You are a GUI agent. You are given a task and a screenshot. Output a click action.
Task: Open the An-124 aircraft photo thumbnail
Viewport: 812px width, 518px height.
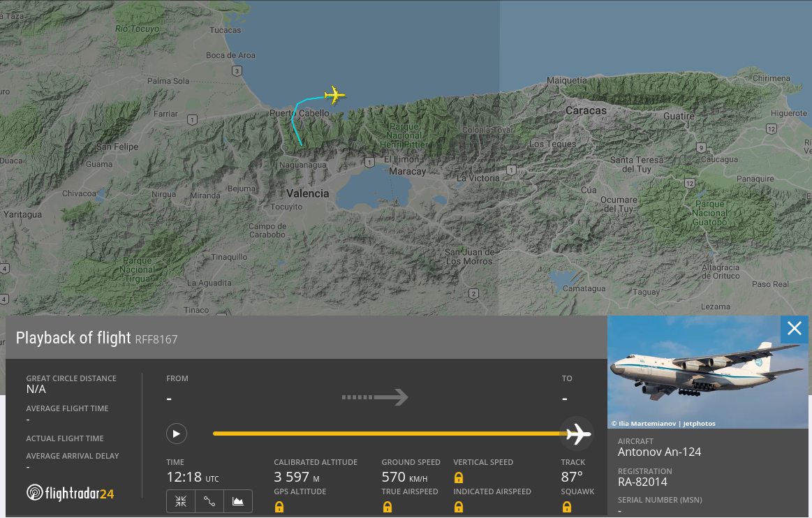[707, 372]
